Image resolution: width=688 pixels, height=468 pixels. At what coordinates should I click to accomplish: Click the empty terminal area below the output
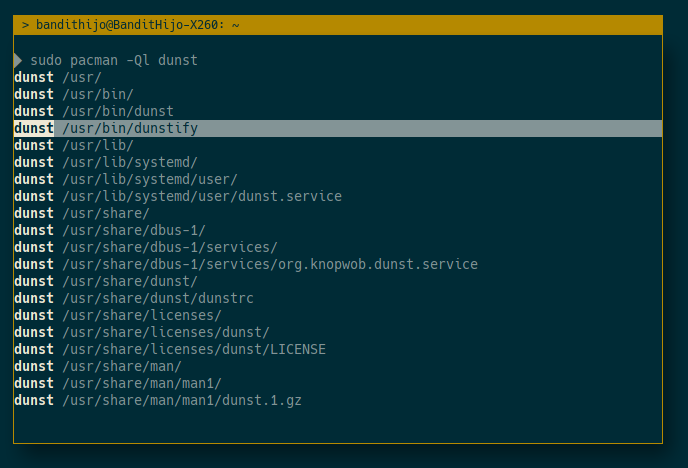click(337, 424)
